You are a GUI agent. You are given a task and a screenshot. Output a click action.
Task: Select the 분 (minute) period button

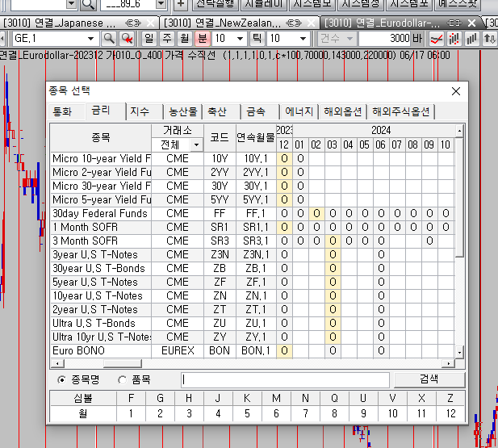pos(202,39)
